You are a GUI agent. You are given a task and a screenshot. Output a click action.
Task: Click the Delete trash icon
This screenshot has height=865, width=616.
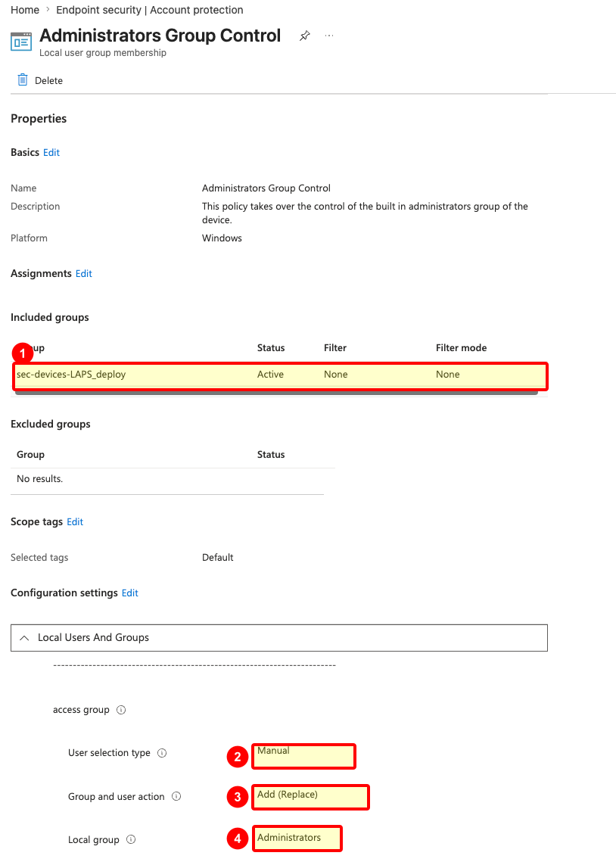tap(23, 80)
